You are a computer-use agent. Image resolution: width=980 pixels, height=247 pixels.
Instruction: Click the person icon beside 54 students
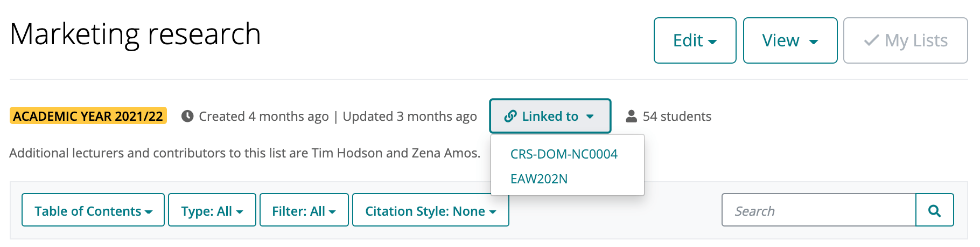pos(632,116)
